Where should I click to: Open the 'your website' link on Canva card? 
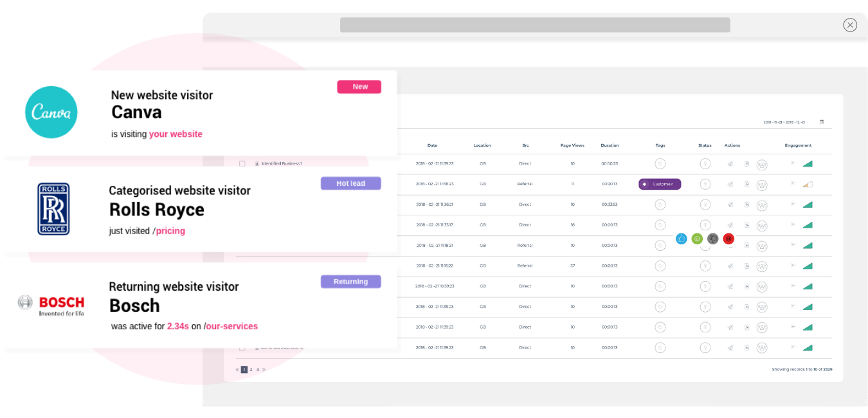coord(176,134)
